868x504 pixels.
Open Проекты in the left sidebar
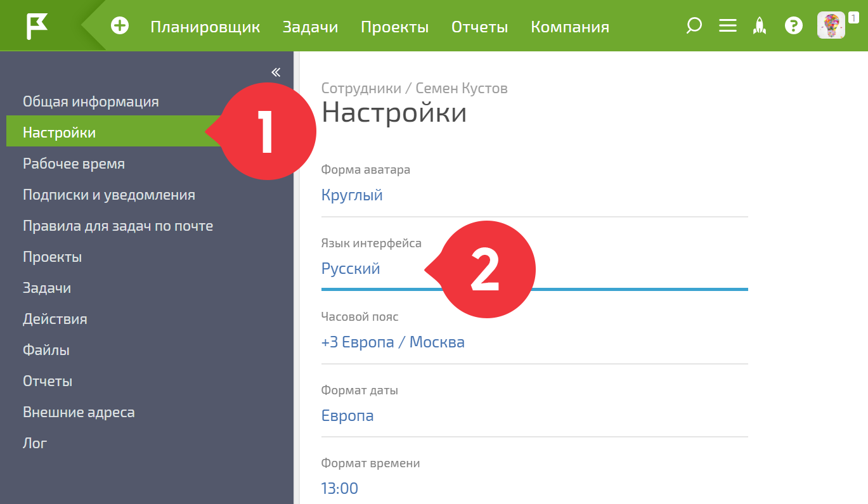click(x=52, y=257)
